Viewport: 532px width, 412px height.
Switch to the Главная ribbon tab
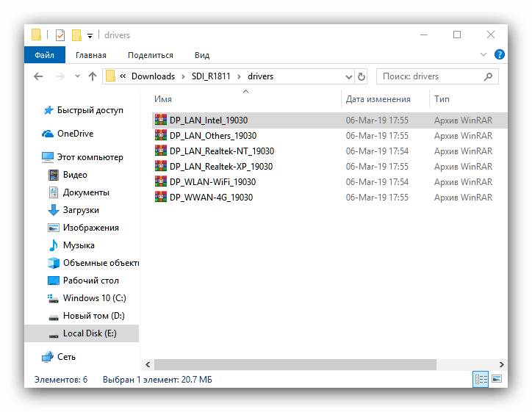(90, 55)
